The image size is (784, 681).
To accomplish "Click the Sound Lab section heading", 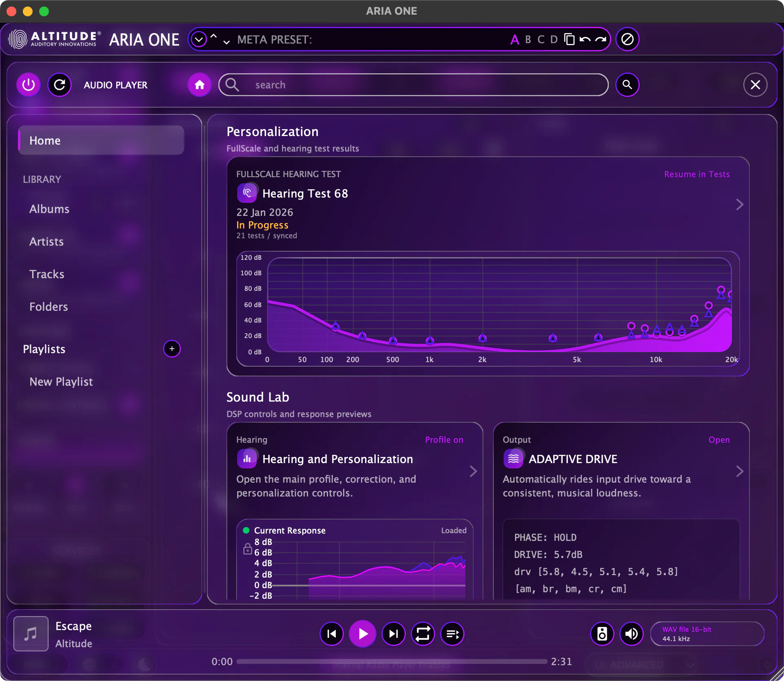I will coord(258,397).
